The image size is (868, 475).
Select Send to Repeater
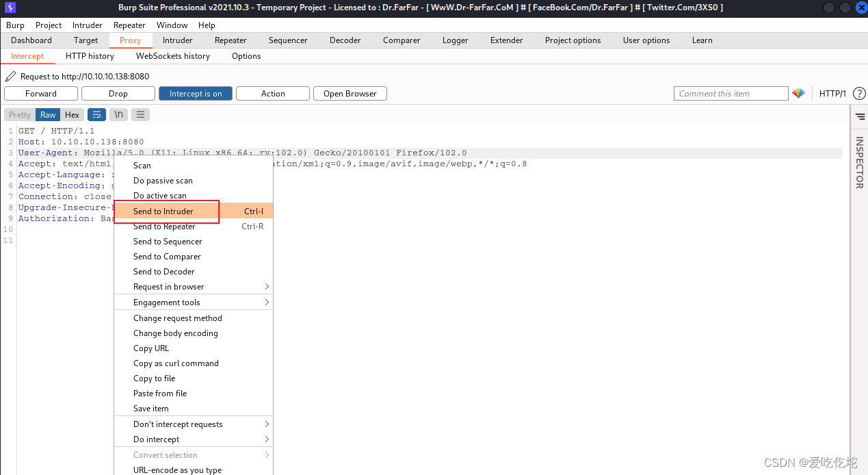(x=194, y=227)
